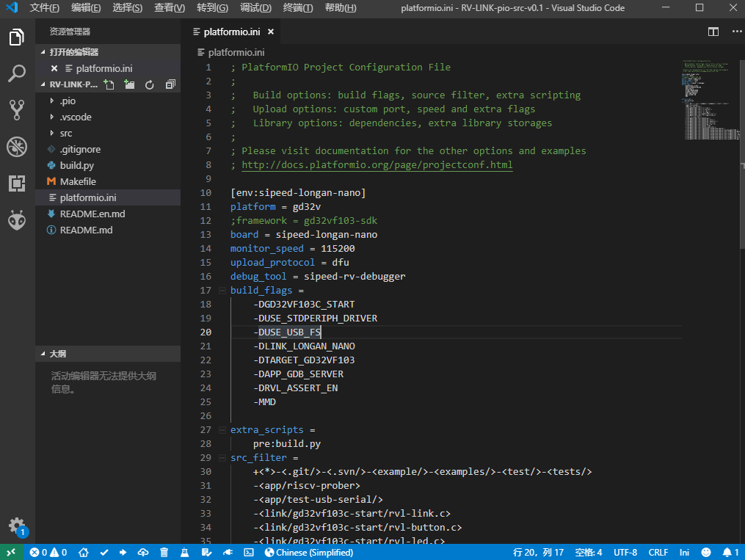Open a new terminal via status bar icon
The width and height of the screenshot is (745, 560).
click(x=249, y=551)
